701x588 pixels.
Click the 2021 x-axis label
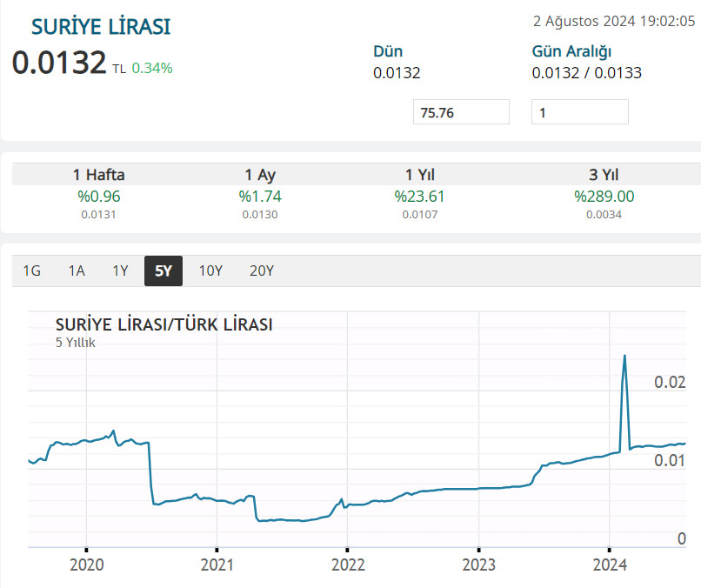pyautogui.click(x=217, y=565)
